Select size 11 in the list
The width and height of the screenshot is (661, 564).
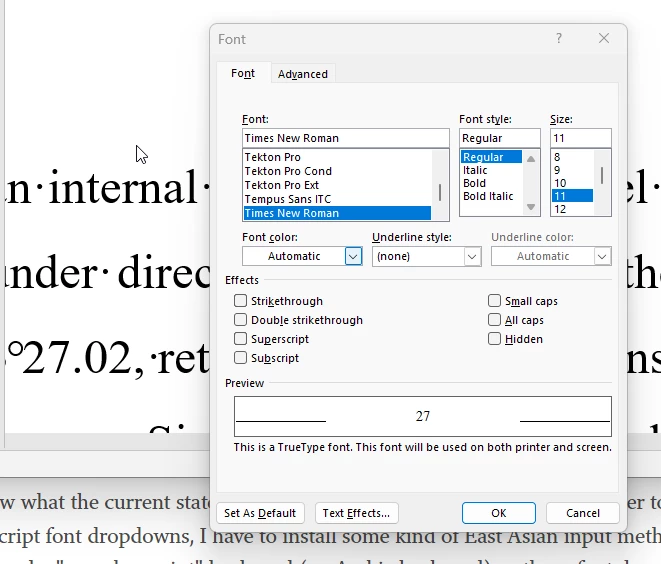click(572, 196)
